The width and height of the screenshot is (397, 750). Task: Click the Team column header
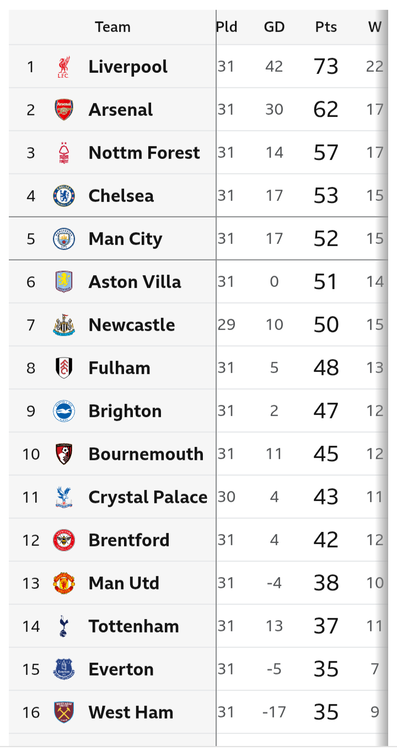[x=112, y=27]
